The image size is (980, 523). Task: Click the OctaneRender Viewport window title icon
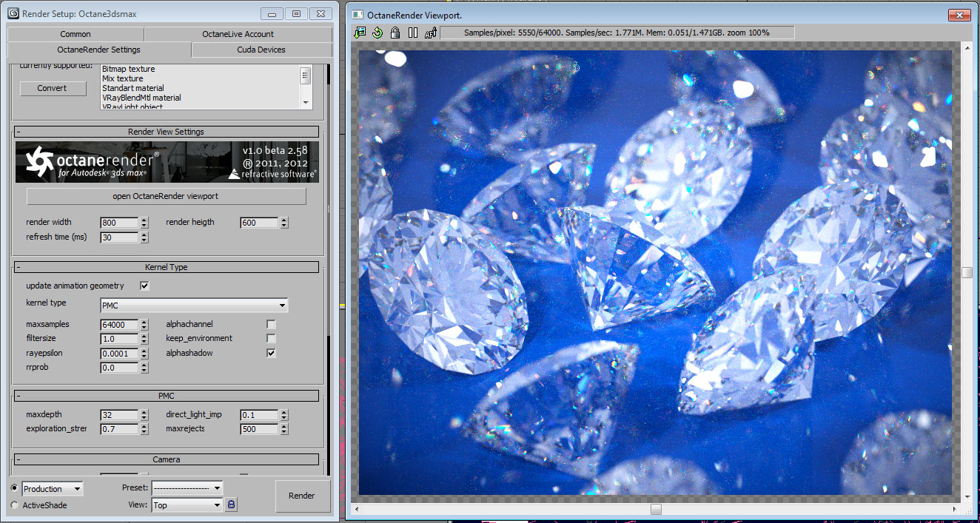click(358, 14)
